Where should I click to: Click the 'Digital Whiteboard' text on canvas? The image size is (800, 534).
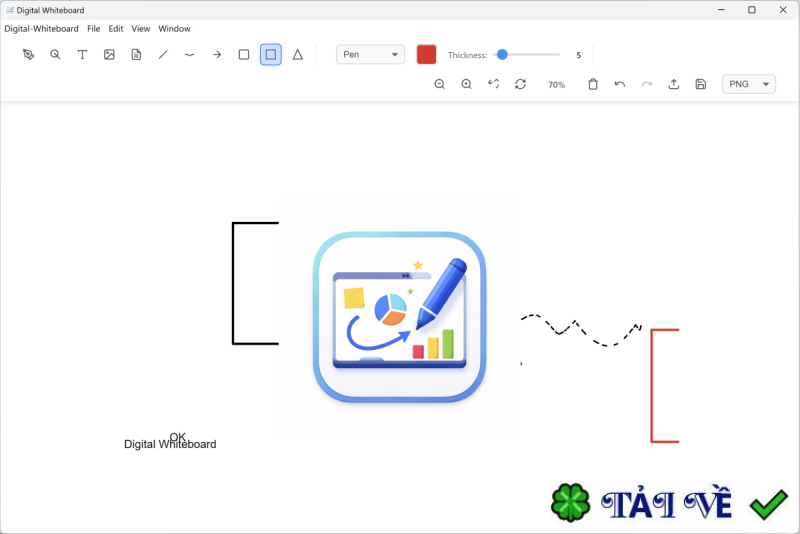point(170,445)
